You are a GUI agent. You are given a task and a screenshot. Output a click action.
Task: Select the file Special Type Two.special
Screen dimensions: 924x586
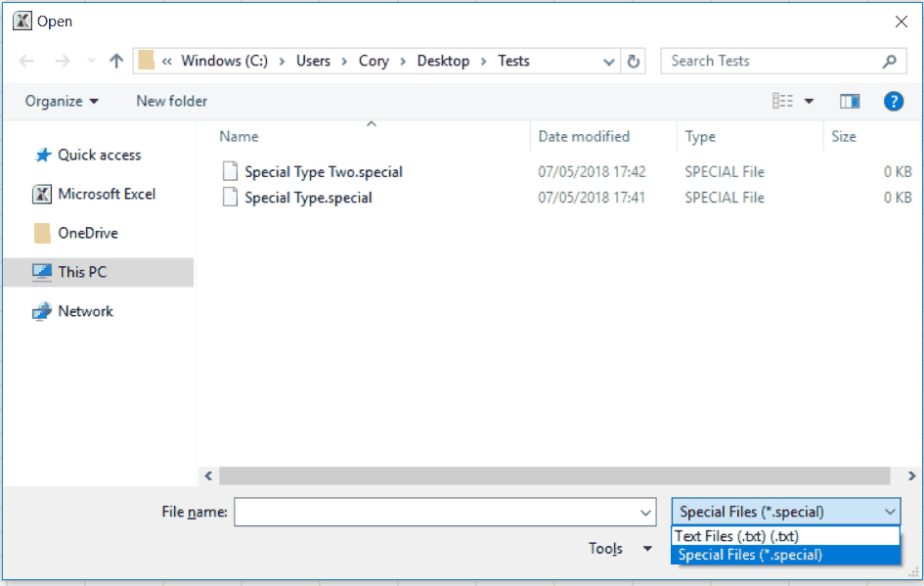click(324, 171)
